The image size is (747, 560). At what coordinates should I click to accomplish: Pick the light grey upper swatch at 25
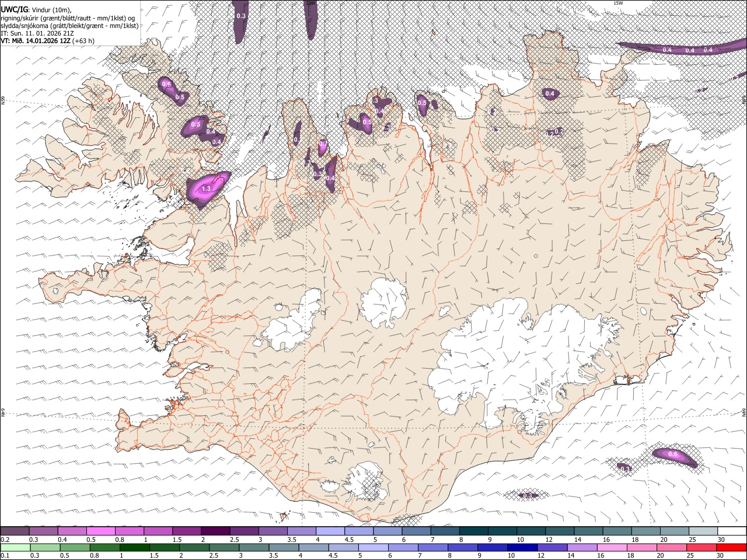click(703, 531)
